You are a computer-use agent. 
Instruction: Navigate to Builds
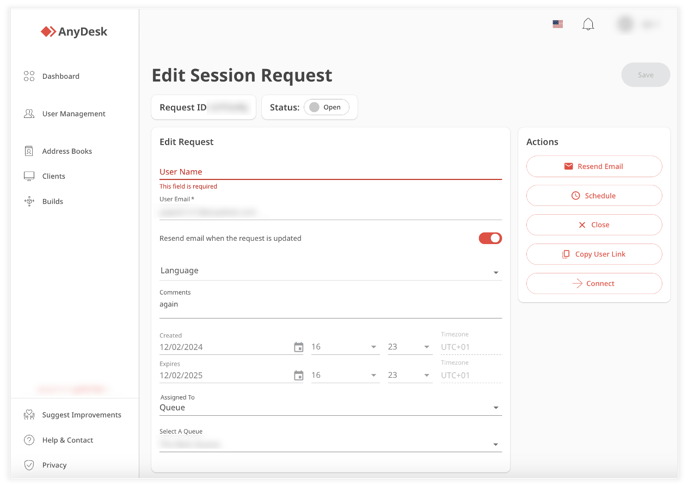point(53,201)
